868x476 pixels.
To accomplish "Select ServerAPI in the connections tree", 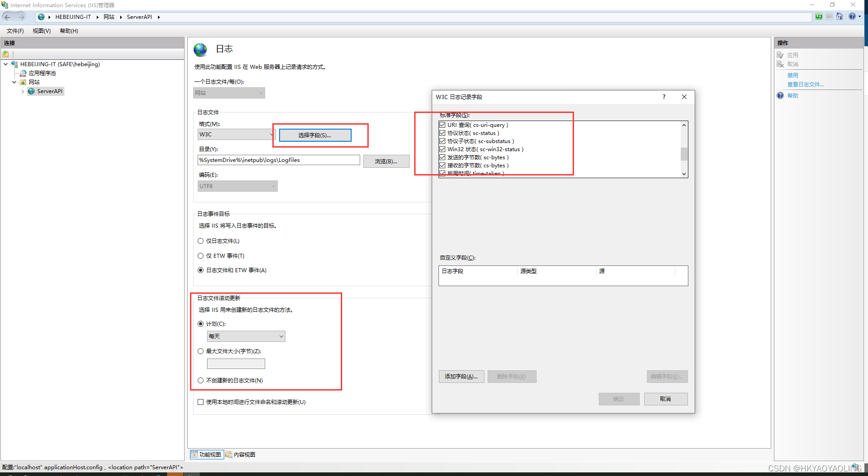I will pyautogui.click(x=50, y=91).
